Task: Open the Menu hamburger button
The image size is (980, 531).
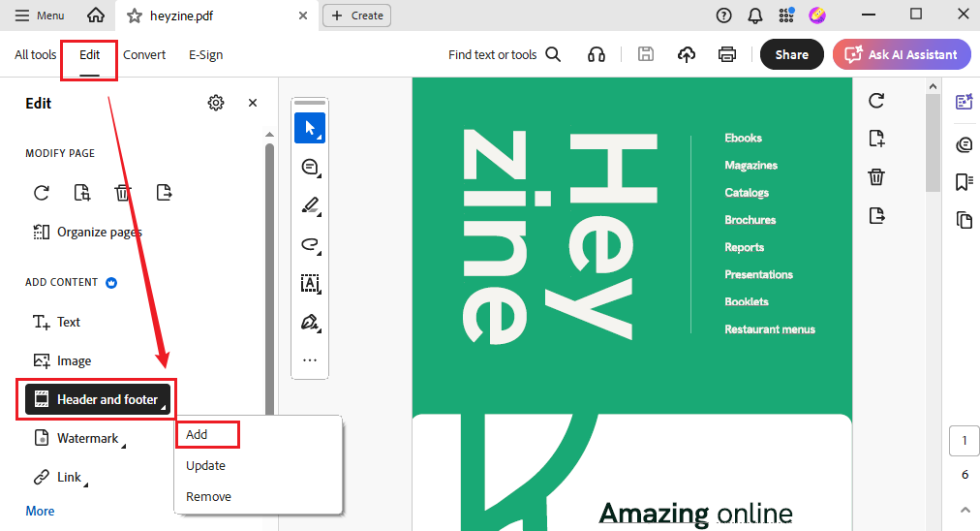Action: (x=40, y=15)
